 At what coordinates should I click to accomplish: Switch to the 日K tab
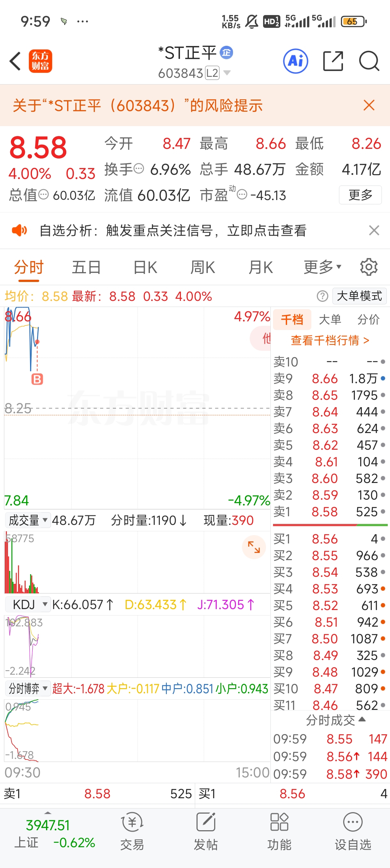(x=145, y=267)
